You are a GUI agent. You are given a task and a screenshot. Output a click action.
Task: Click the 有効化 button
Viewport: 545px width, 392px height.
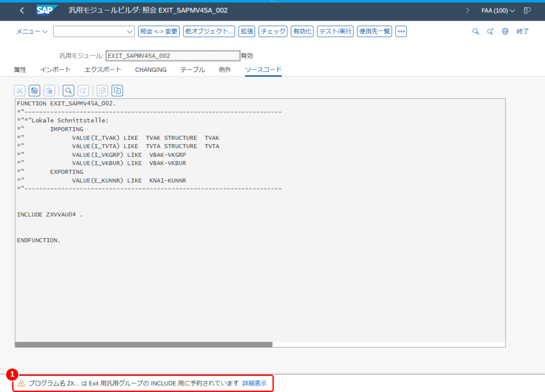pyautogui.click(x=302, y=31)
